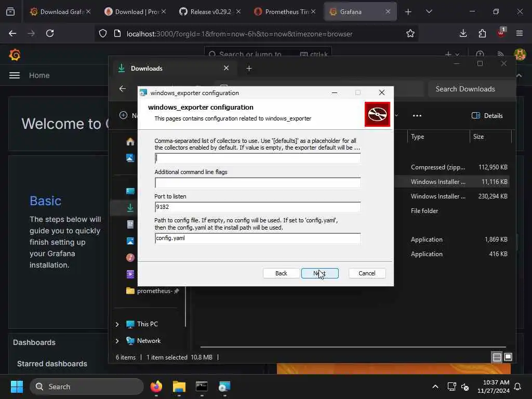Viewport: 532px width, 399px height.
Task: Open the Documents icon in Explorer sidebar
Action: [130, 224]
